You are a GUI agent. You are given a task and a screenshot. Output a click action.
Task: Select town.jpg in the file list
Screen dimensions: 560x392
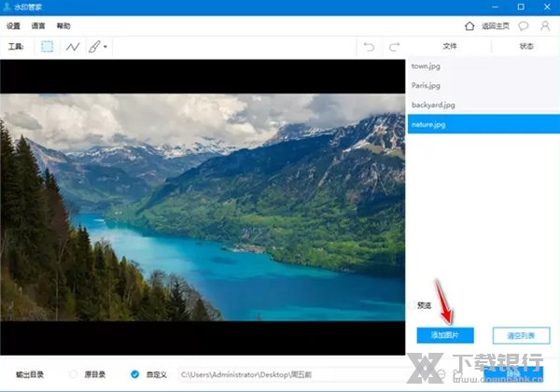pyautogui.click(x=426, y=67)
